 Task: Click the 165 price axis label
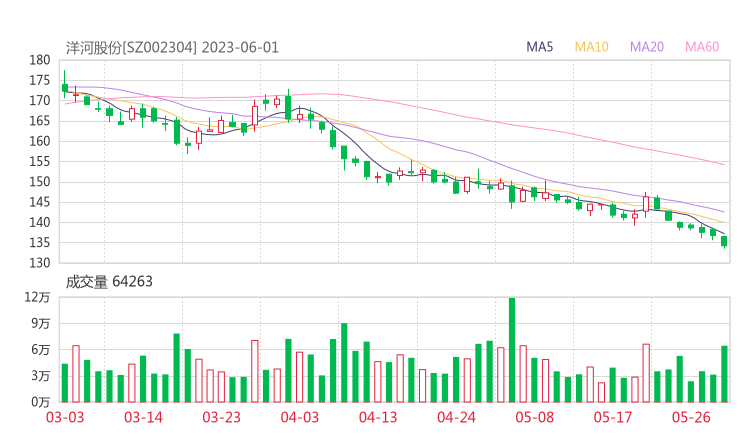pos(40,121)
